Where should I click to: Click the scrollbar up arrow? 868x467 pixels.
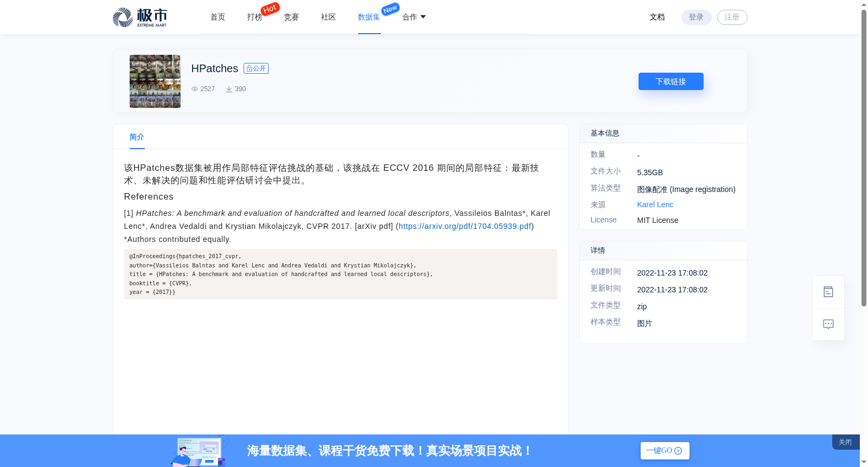[x=864, y=4]
